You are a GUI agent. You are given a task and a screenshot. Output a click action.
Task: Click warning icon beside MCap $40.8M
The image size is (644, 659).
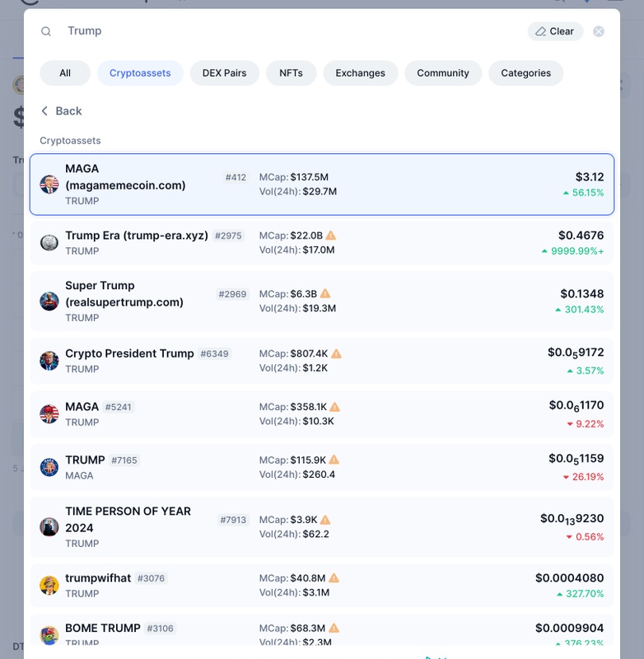coord(334,578)
